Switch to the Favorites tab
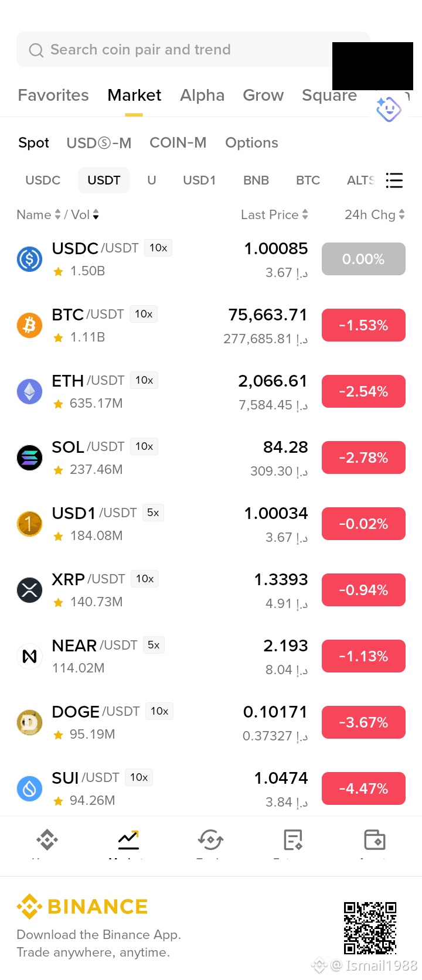This screenshot has width=422, height=980. point(53,95)
